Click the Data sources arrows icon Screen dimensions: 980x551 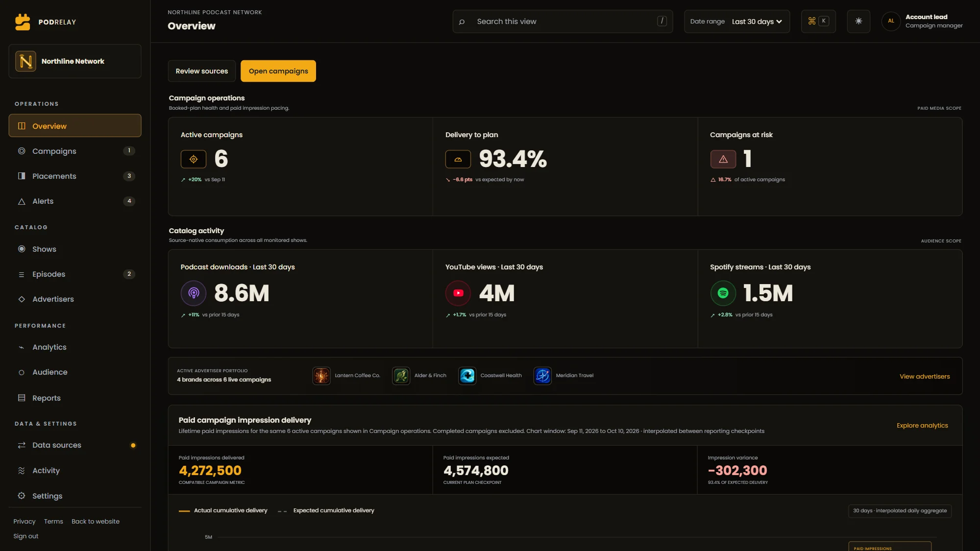pos(22,445)
